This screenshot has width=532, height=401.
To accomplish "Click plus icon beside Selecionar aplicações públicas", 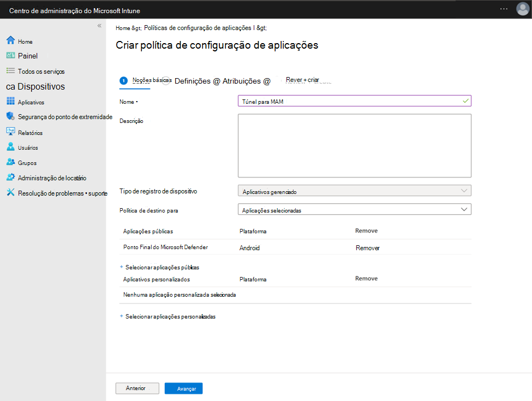I will pyautogui.click(x=122, y=267).
